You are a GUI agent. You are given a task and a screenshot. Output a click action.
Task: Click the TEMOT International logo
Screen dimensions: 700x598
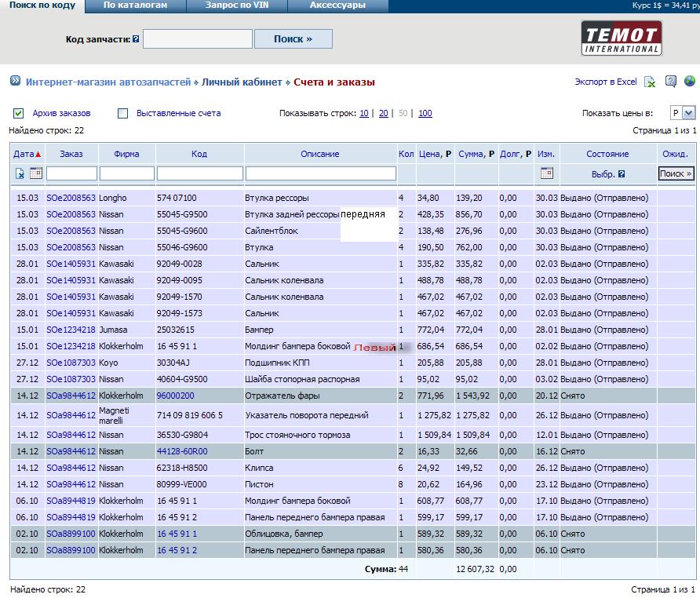[621, 38]
